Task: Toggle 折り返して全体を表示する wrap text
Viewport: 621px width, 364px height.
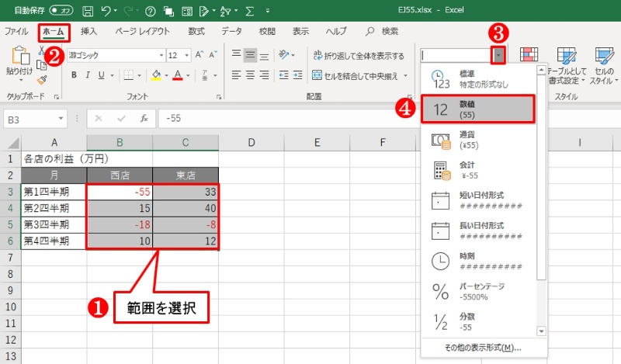Action: [359, 56]
